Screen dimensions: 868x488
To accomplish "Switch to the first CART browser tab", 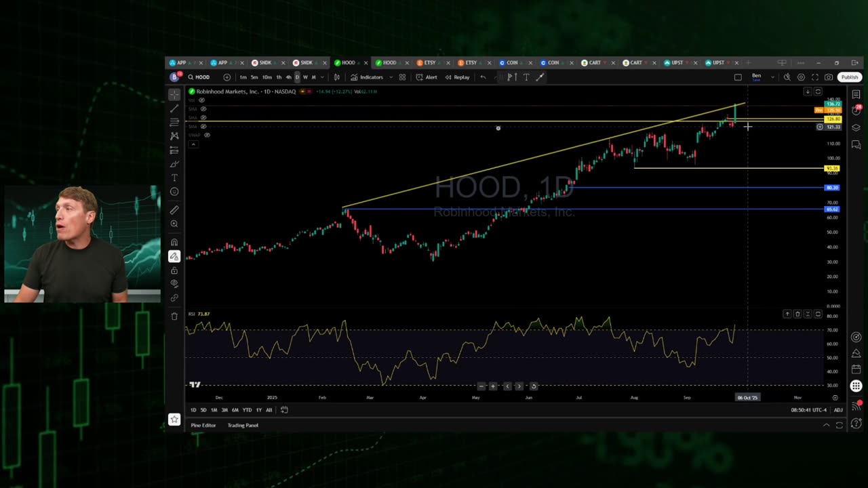I will 596,63.
